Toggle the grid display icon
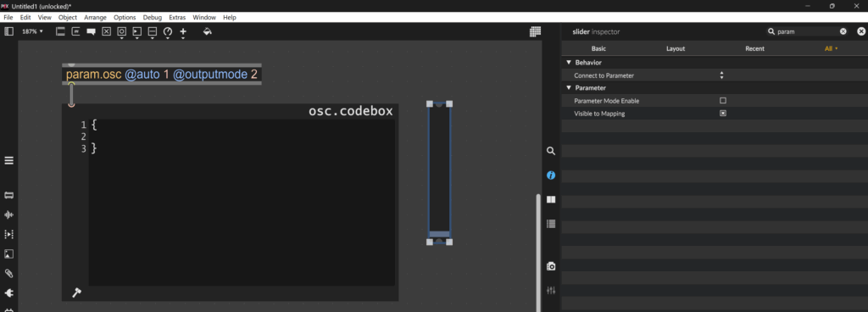 pyautogui.click(x=535, y=32)
